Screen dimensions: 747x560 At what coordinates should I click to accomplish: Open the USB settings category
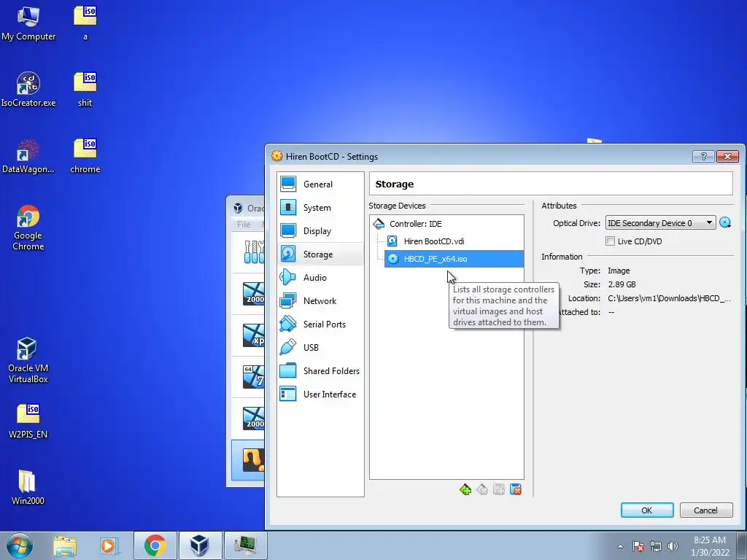(320, 347)
